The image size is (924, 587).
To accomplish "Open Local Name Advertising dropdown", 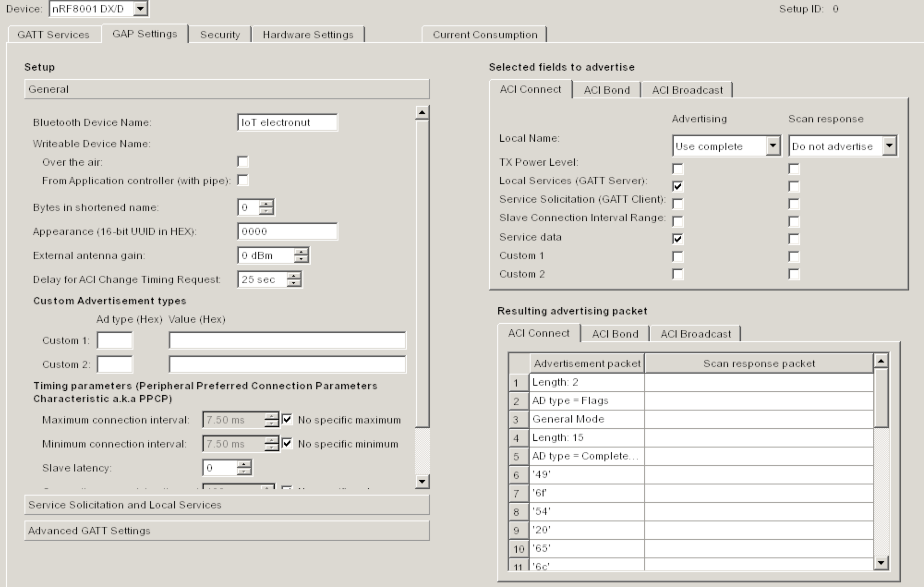I will pyautogui.click(x=773, y=146).
